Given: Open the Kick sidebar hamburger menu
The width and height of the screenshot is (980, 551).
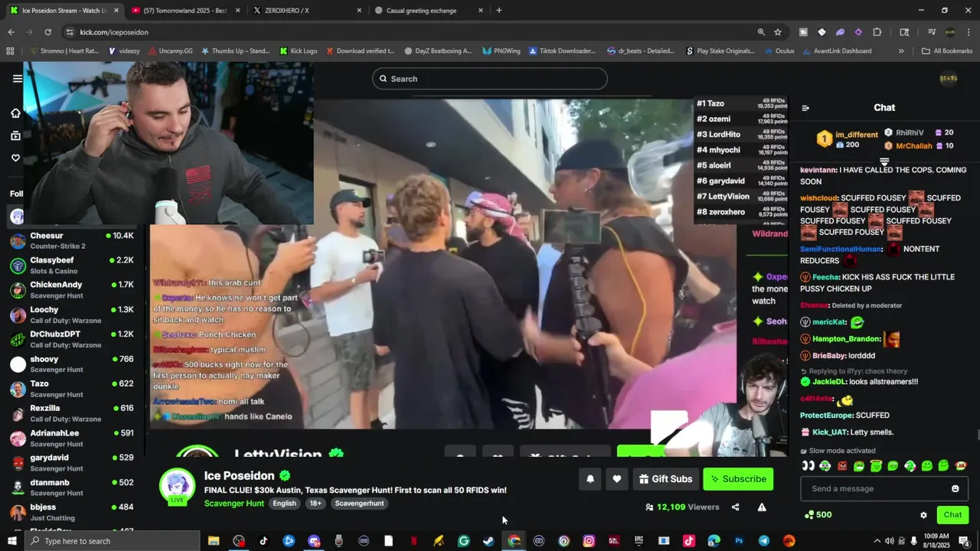Looking at the screenshot, I should point(17,78).
